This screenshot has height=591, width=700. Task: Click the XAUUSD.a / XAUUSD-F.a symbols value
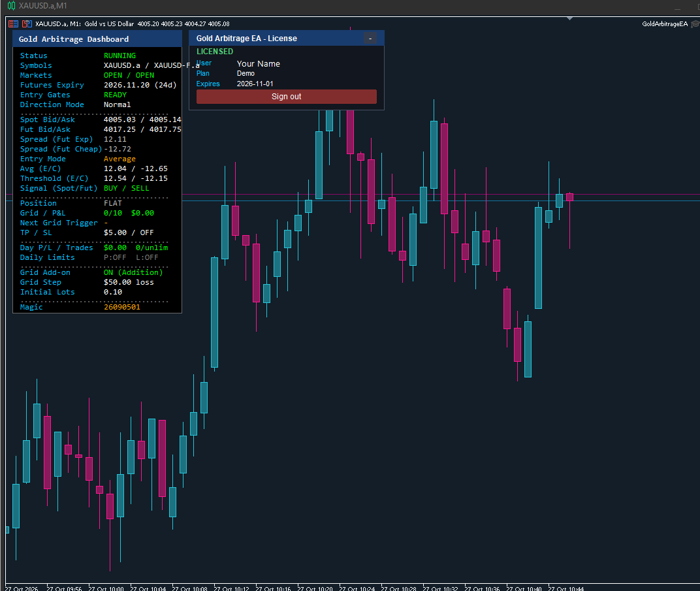[x=151, y=65]
